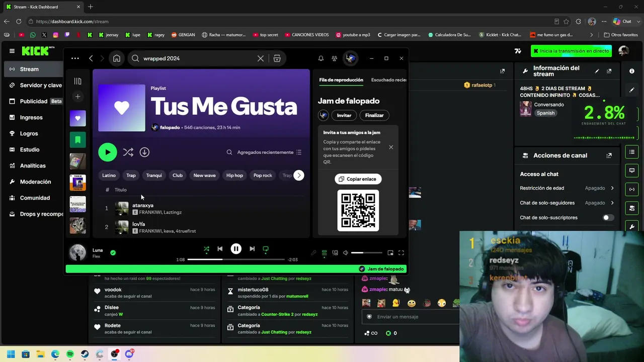Remove Luna from liked songs checkmark
The width and height of the screenshot is (644, 362).
coord(113,253)
